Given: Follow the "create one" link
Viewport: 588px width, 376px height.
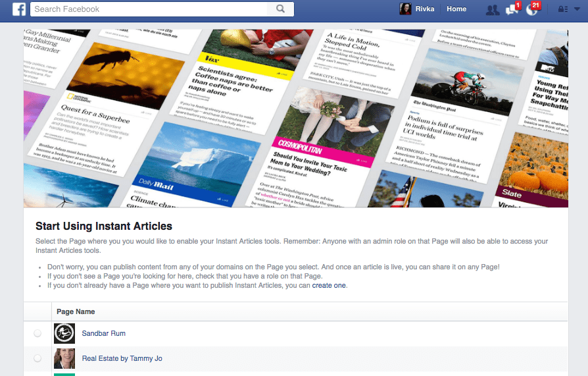Looking at the screenshot, I should (x=329, y=286).
